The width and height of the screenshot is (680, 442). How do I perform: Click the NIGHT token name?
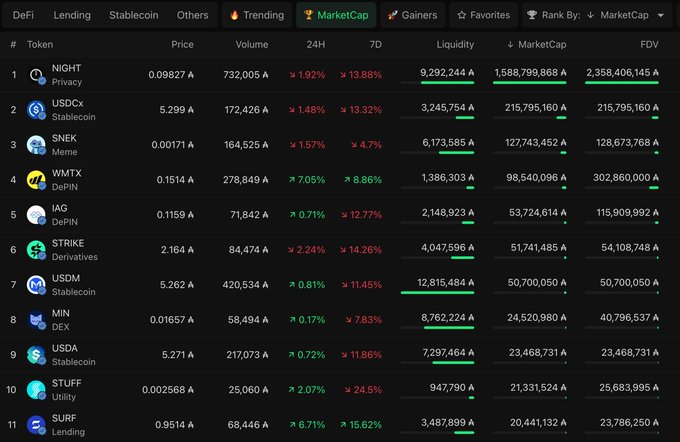coord(66,68)
